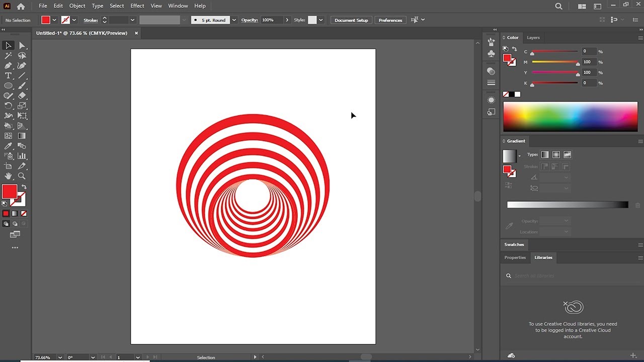The image size is (644, 362).
Task: Pick the Ellipse shape tool
Action: [x=8, y=86]
